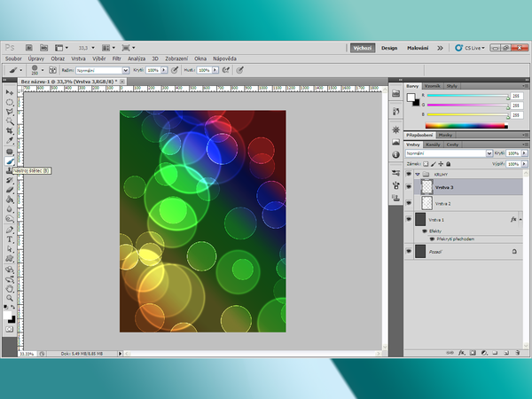The image size is (532, 399).
Task: Collapse the KRUHY layer group
Action: click(x=417, y=175)
